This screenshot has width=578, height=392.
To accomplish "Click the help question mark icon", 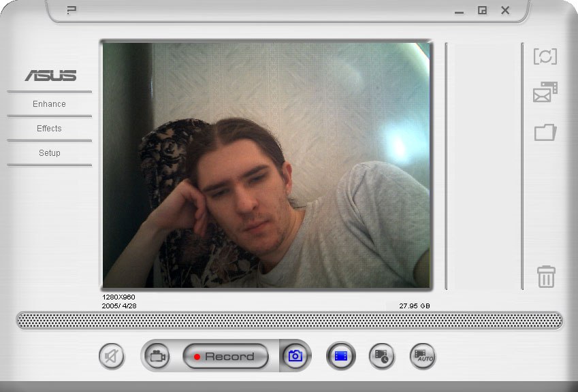I will pyautogui.click(x=71, y=10).
